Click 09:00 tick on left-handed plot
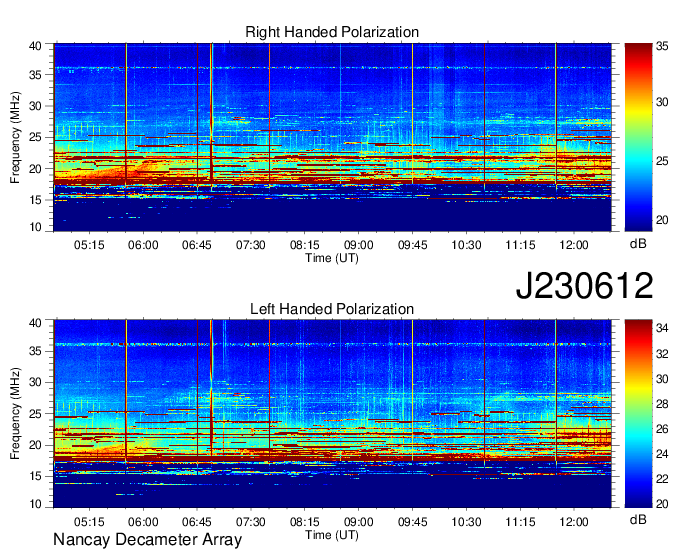This screenshot has width=680, height=552. click(x=359, y=521)
